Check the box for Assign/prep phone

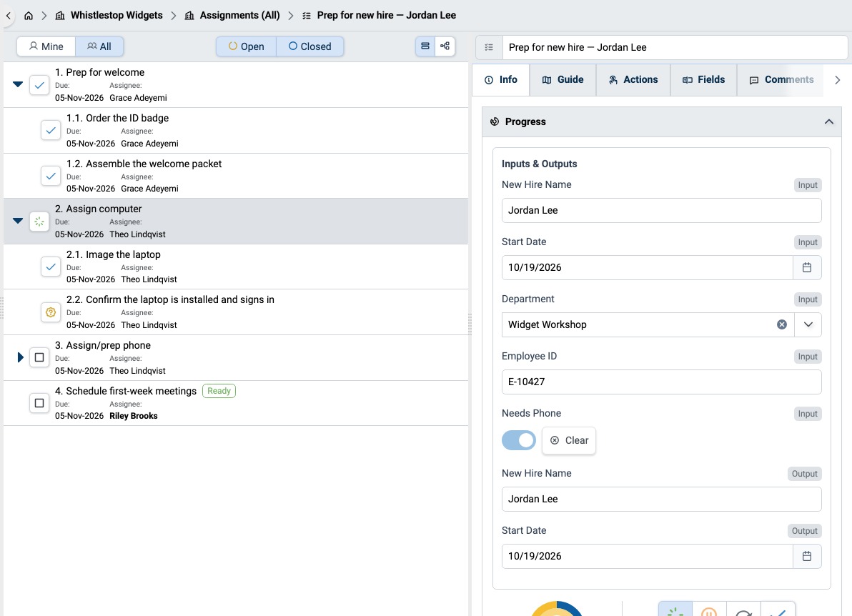[x=39, y=357]
